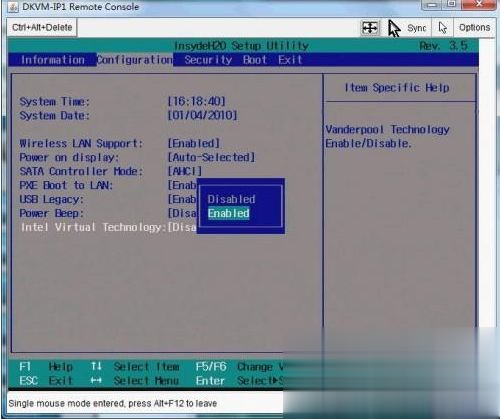Switch to the Information BIOS tab
This screenshot has width=500, height=419.
[53, 60]
